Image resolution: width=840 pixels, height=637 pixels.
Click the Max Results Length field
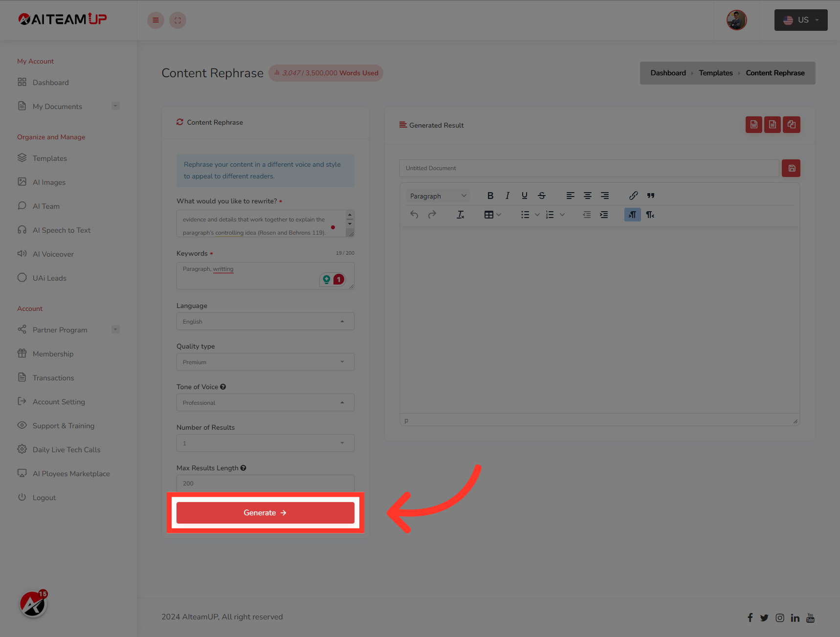pos(265,483)
